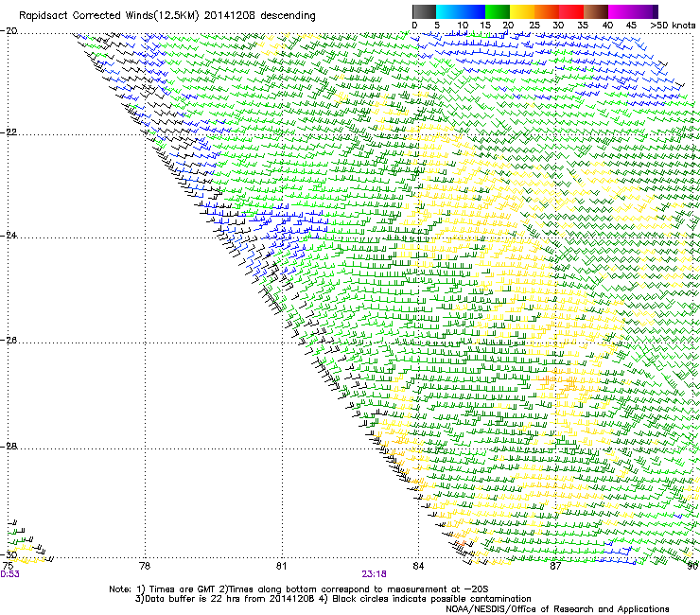Click the purple time stamp '0:53'

pyautogui.click(x=9, y=574)
